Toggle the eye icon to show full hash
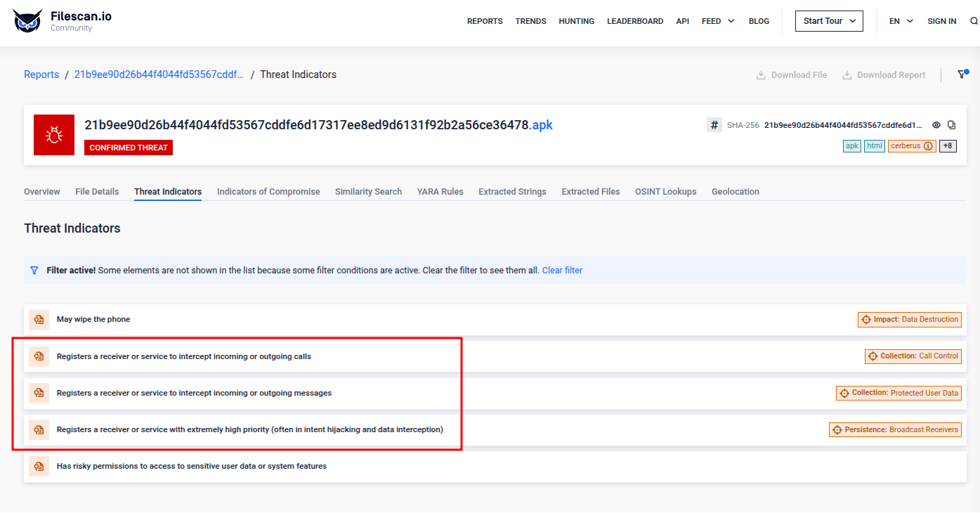 point(936,125)
